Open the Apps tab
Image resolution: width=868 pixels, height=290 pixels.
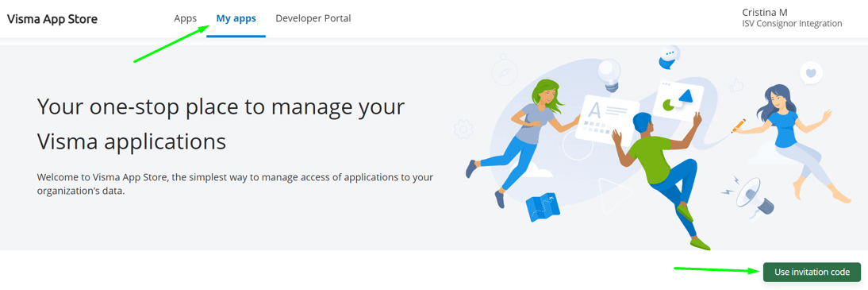tap(186, 18)
